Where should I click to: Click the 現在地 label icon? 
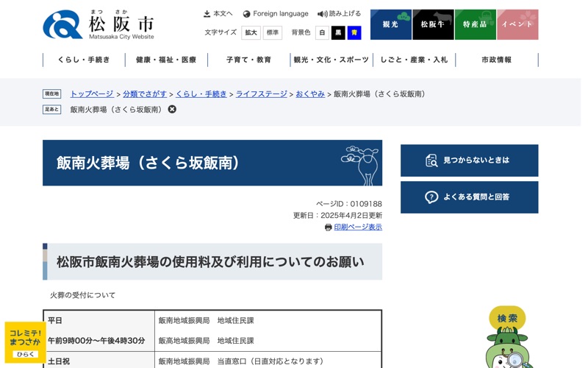click(51, 94)
